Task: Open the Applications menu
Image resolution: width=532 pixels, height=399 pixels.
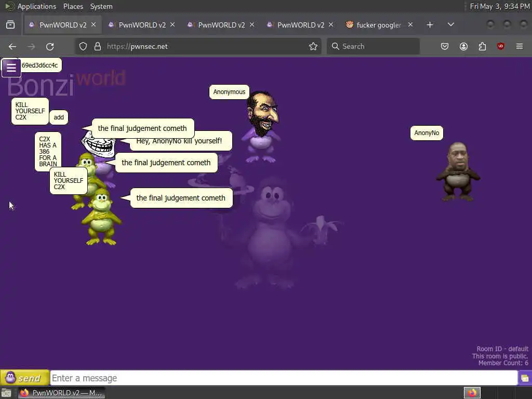Action: point(37,6)
